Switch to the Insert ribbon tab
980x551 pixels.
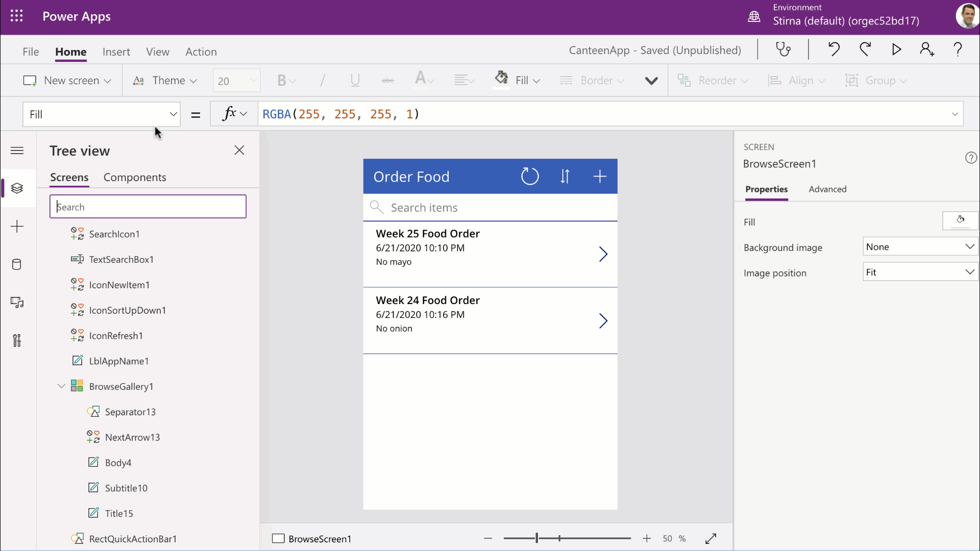(116, 52)
